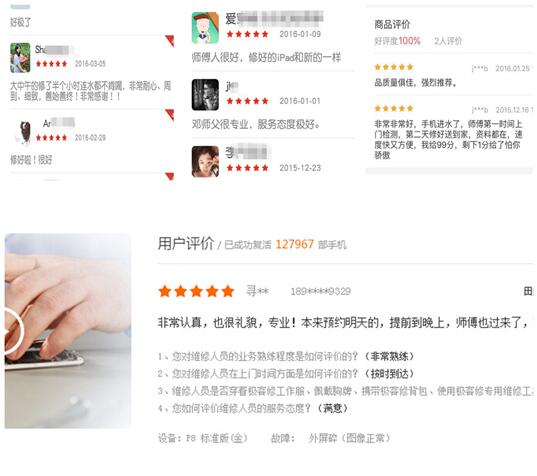This screenshot has width=537, height=476.
Task: Click the 好评度 100% rating
Action: tap(397, 41)
